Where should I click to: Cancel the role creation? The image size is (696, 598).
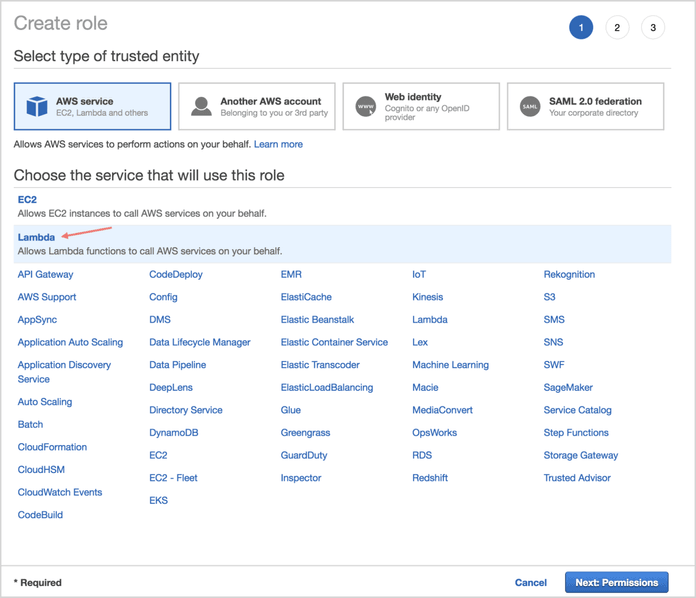(x=530, y=582)
